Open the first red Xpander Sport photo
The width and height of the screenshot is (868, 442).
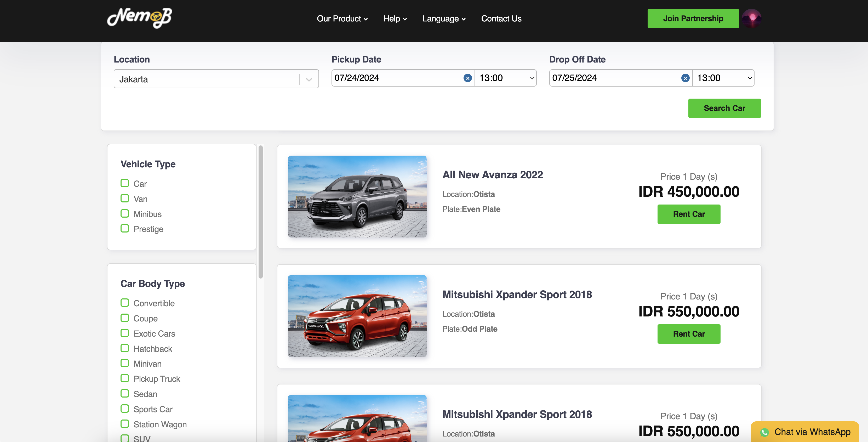[x=357, y=316]
